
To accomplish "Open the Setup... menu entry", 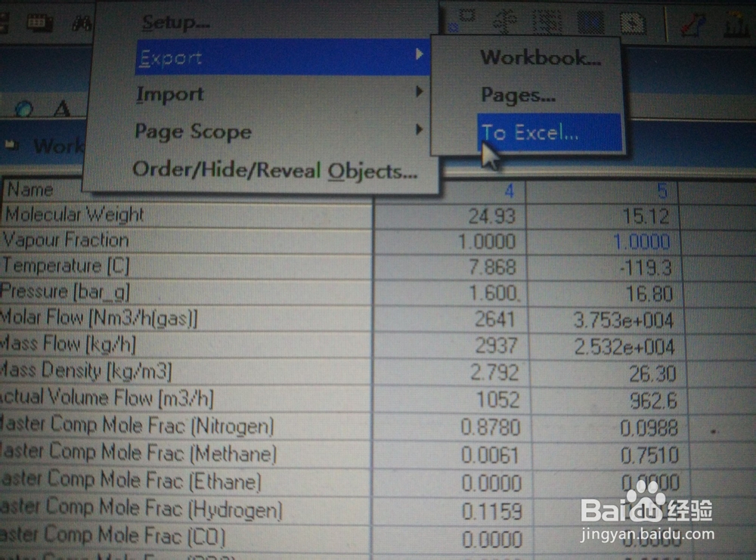I will point(175,22).
